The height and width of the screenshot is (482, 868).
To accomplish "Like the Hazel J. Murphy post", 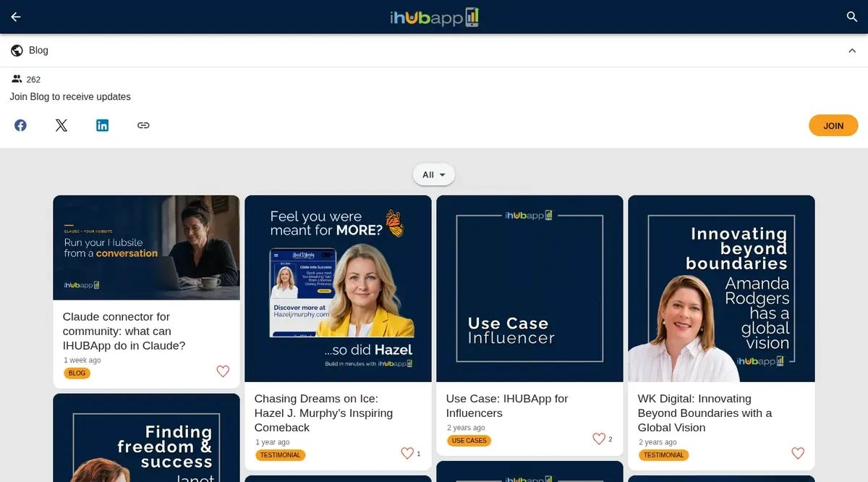I will (407, 453).
